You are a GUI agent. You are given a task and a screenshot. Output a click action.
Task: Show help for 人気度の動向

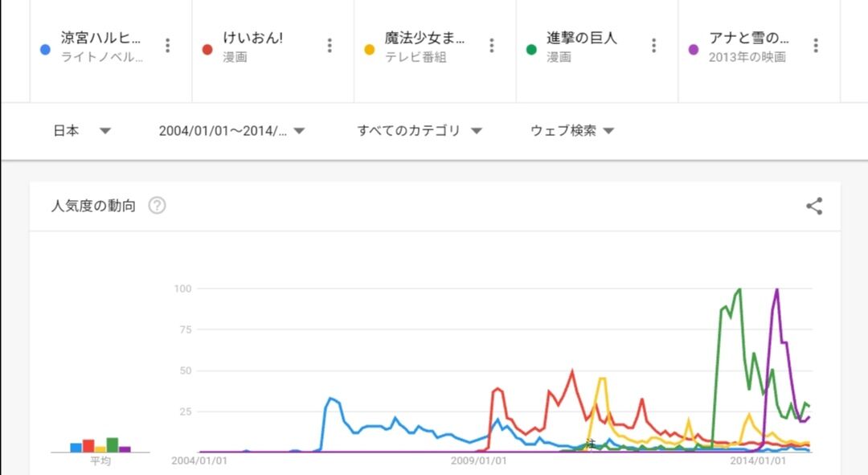click(x=158, y=206)
